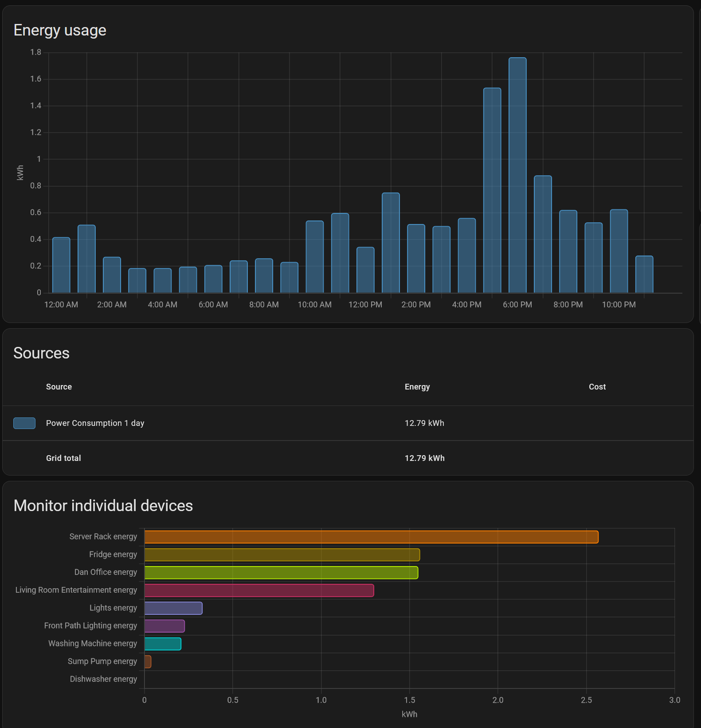The width and height of the screenshot is (701, 728).
Task: Select the Fridge energy bar
Action: pyautogui.click(x=282, y=555)
